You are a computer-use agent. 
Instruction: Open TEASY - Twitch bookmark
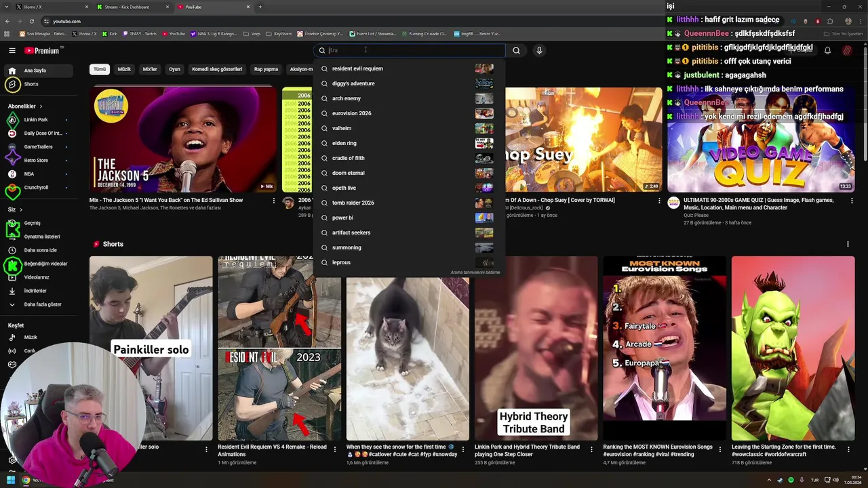pos(141,33)
